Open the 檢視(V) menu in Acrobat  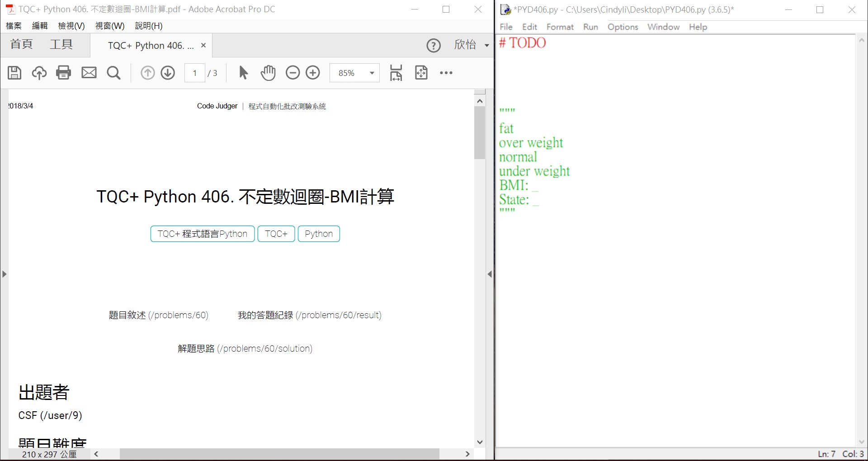click(x=71, y=26)
